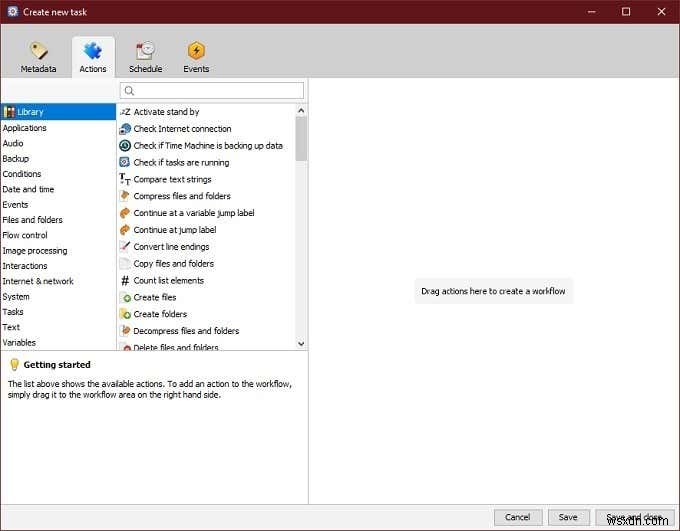Click the actions search field
The width and height of the screenshot is (680, 531).
212,91
